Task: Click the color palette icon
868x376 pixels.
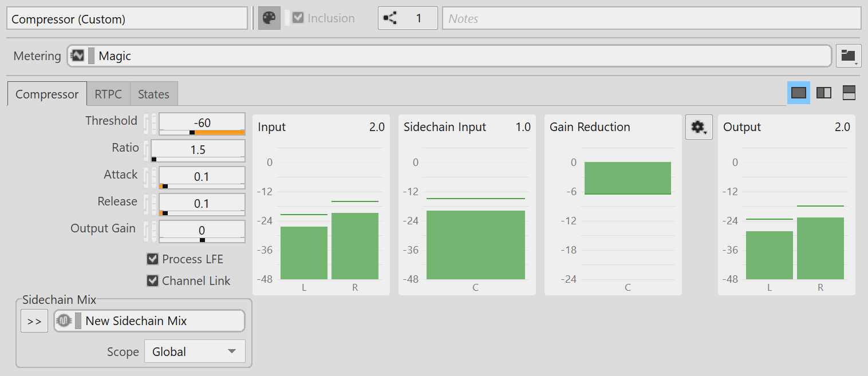Action: [x=269, y=18]
